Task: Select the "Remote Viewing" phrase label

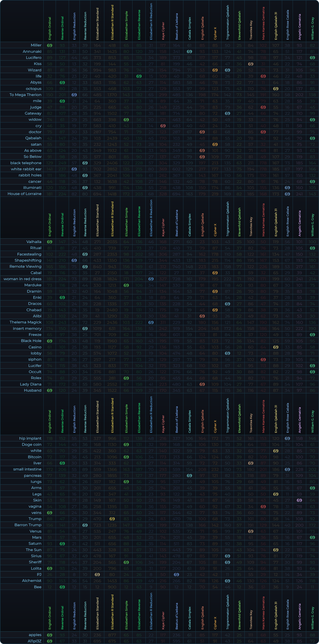Action: click(26, 266)
